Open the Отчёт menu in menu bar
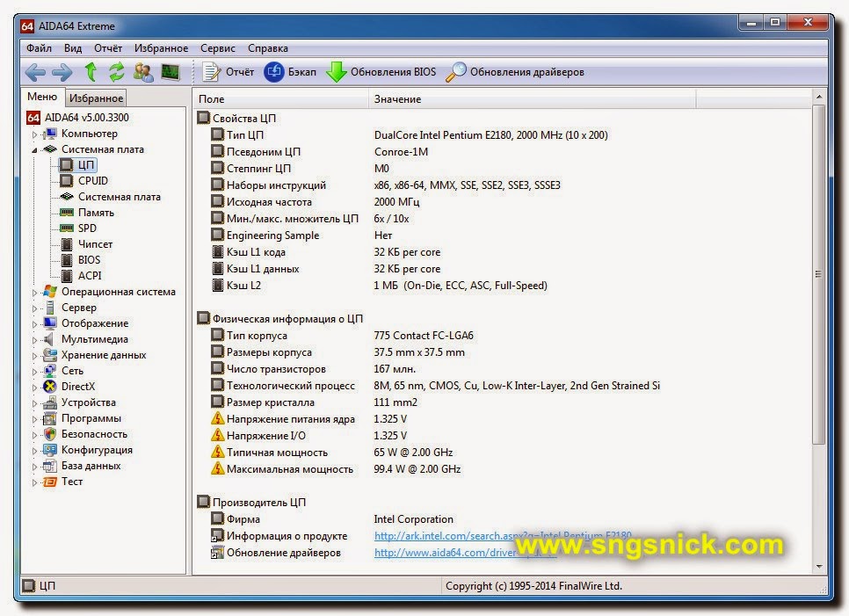 108,48
